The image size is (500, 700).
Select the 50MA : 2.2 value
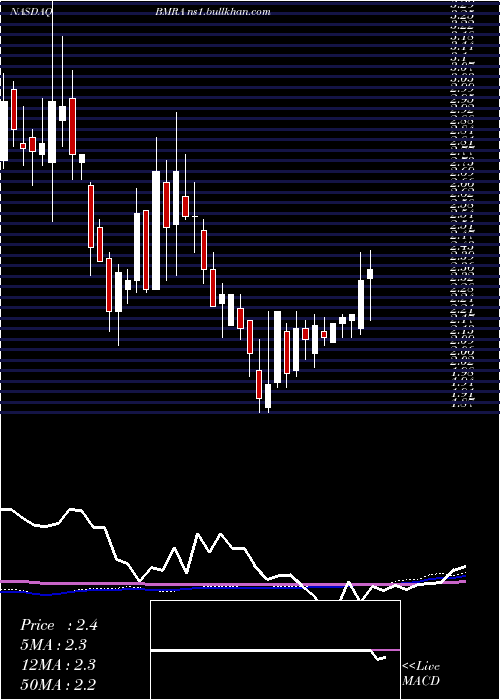pyautogui.click(x=58, y=684)
